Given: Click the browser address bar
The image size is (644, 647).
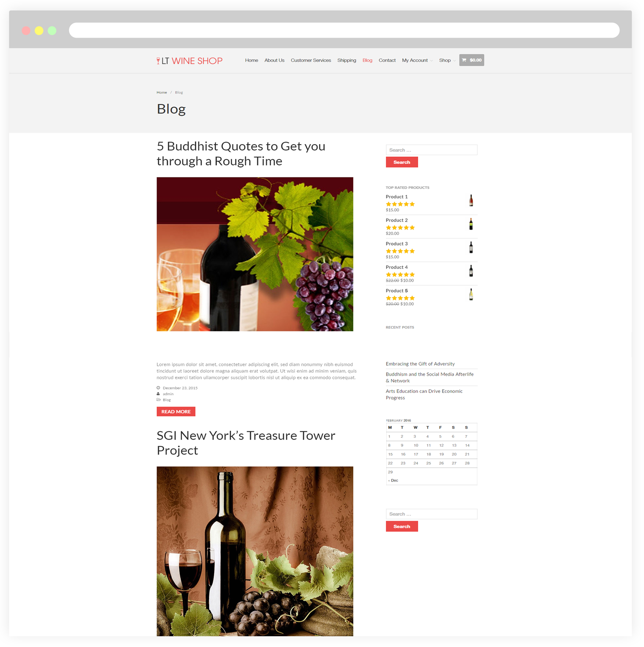Looking at the screenshot, I should coord(344,30).
